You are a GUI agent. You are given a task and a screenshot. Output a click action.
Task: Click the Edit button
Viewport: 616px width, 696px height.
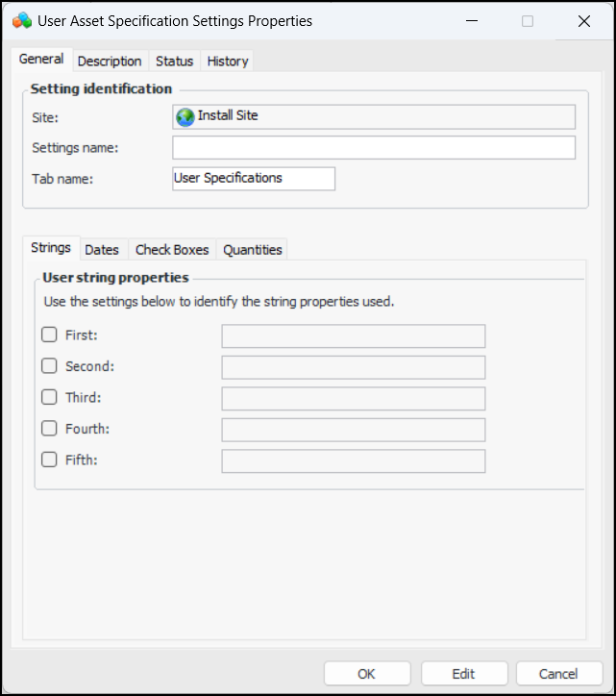(464, 674)
